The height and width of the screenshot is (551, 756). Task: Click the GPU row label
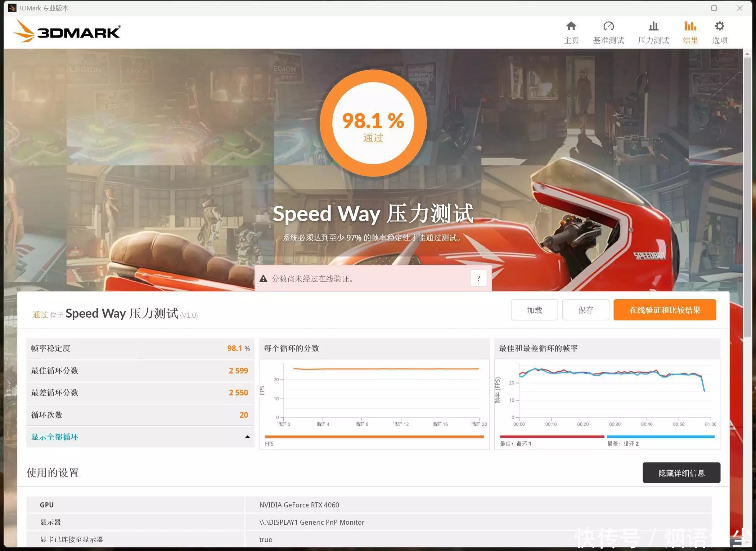tap(47, 505)
